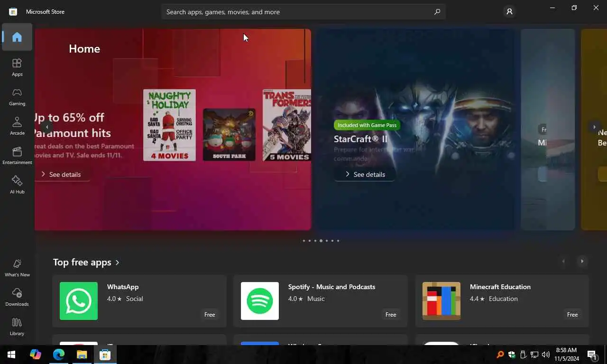Select the first carousel page dot
Image resolution: width=607 pixels, height=364 pixels.
point(304,241)
